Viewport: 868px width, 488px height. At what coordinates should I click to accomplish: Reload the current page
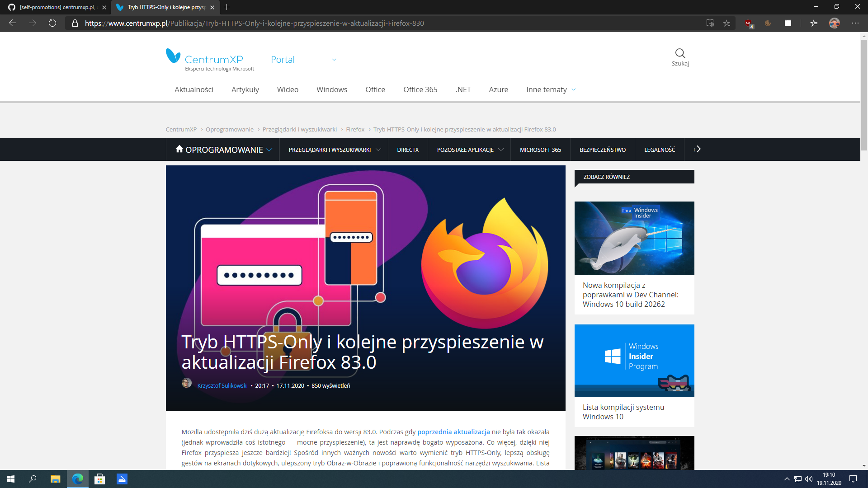[52, 23]
